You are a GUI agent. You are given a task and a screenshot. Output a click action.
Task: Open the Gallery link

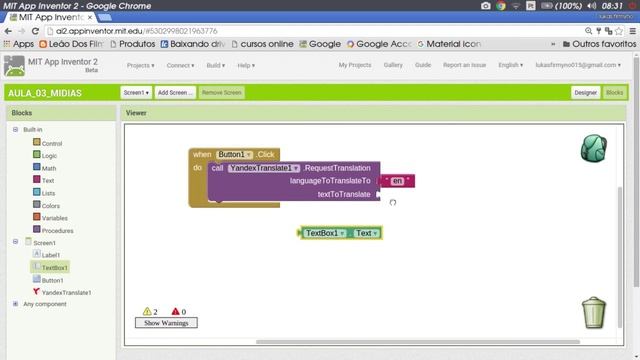pyautogui.click(x=393, y=65)
